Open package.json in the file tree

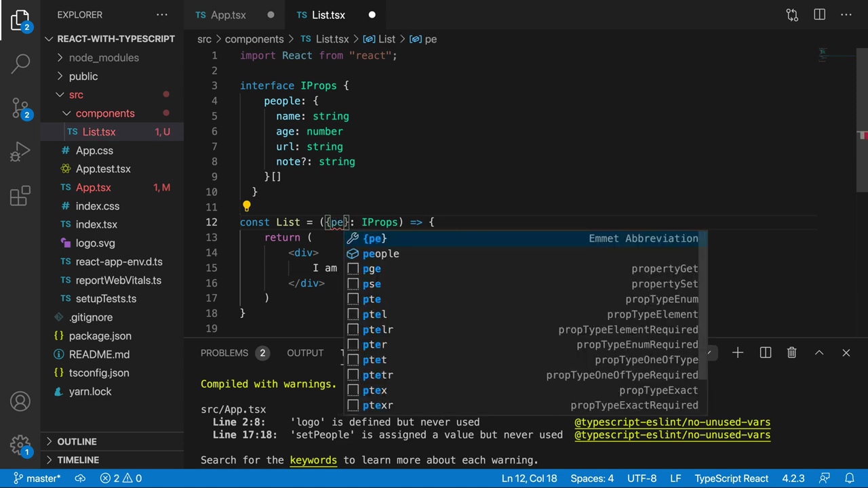point(112,335)
